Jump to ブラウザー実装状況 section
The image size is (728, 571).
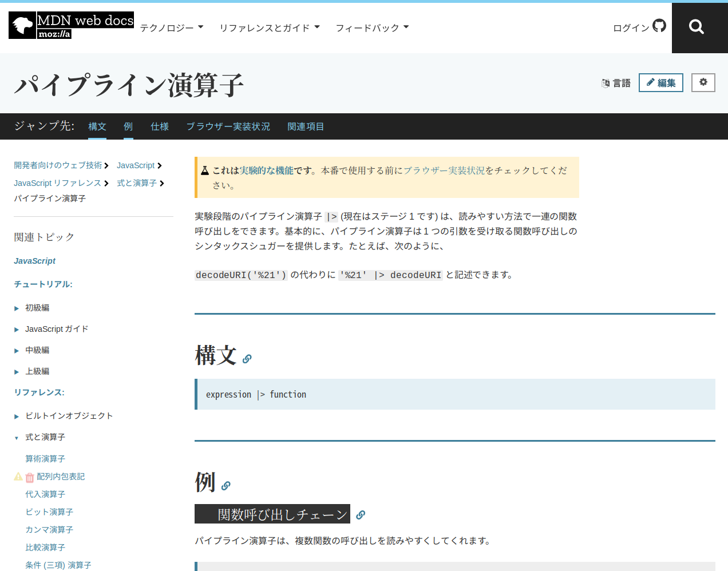pyautogui.click(x=228, y=126)
